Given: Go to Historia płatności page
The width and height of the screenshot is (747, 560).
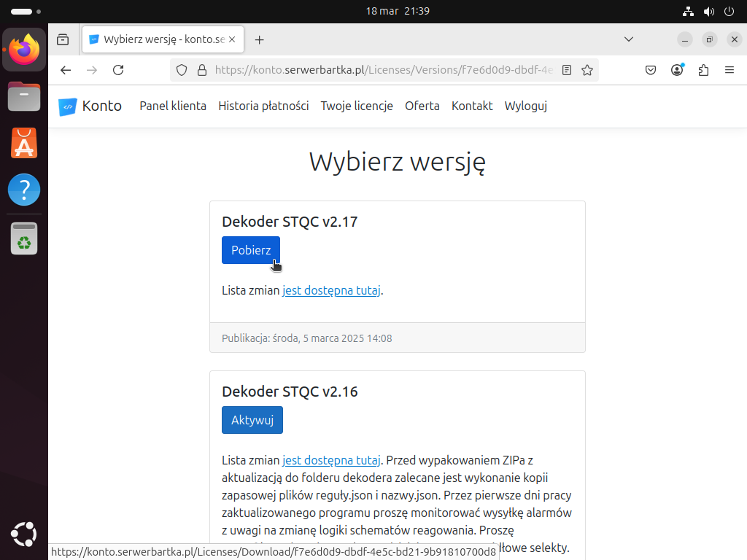Looking at the screenshot, I should (x=263, y=106).
